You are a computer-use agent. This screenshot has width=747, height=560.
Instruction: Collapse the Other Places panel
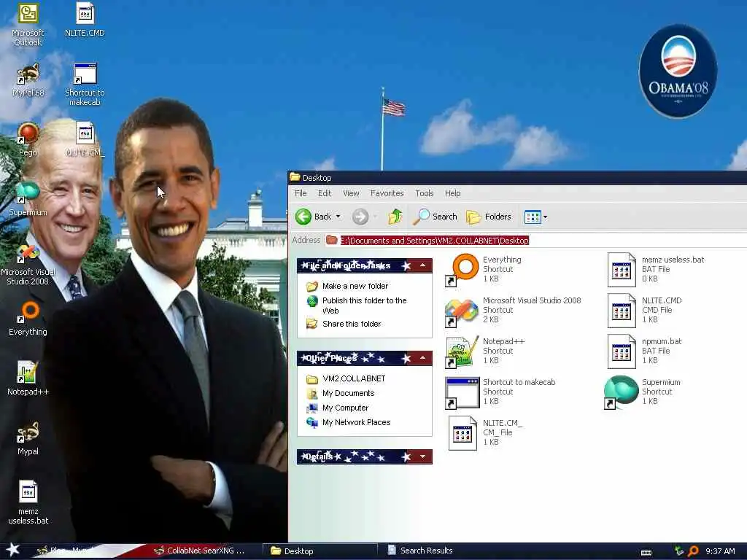[422, 358]
